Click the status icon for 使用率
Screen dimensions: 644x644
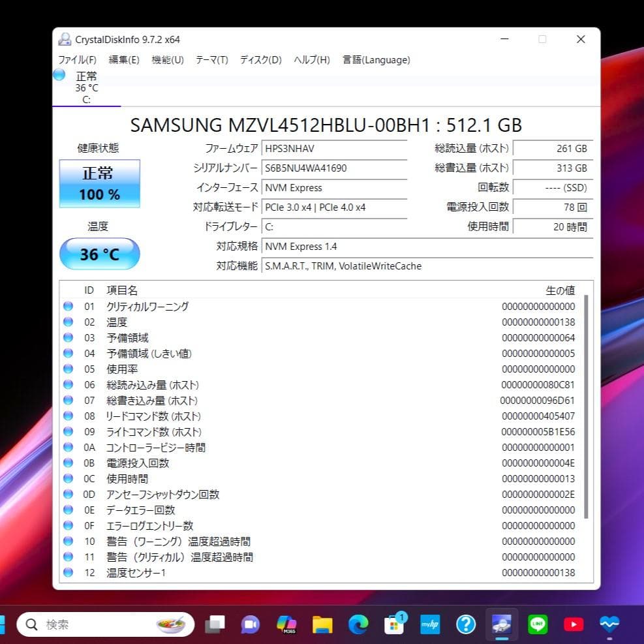click(68, 369)
